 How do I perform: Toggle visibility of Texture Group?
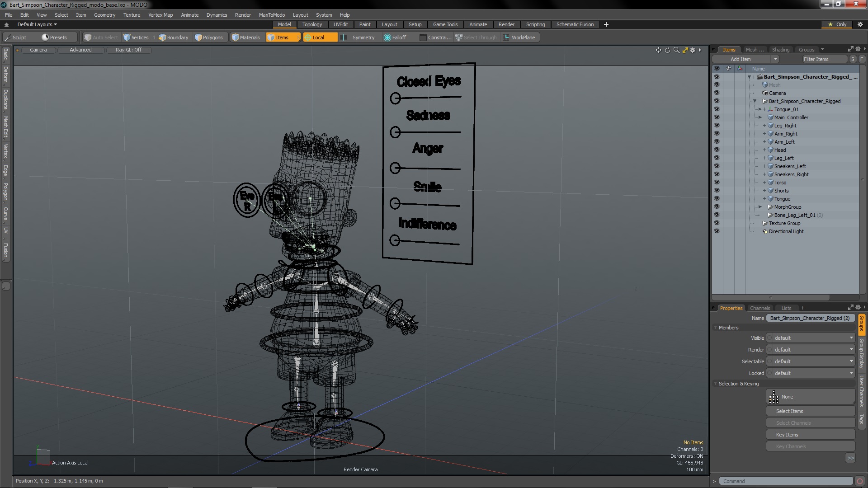point(717,223)
